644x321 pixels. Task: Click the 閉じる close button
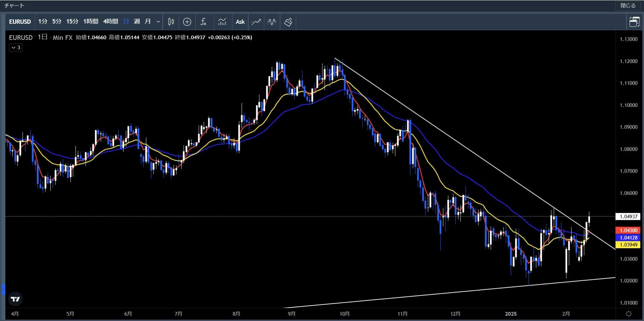[x=628, y=6]
